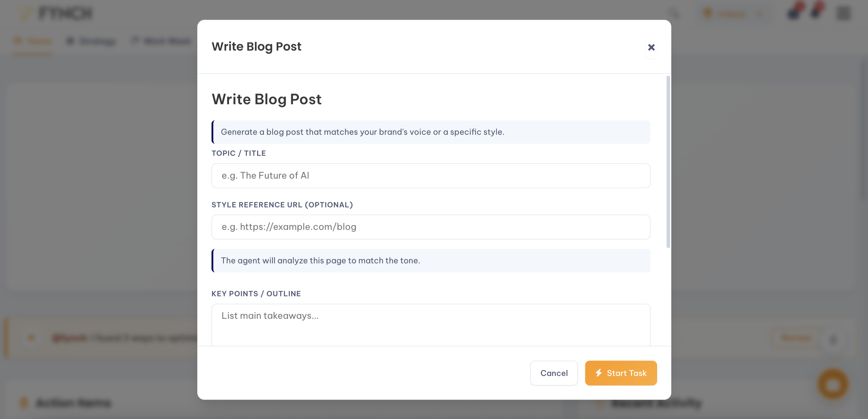Switch to the Strategy tab
The image size is (868, 419).
91,41
